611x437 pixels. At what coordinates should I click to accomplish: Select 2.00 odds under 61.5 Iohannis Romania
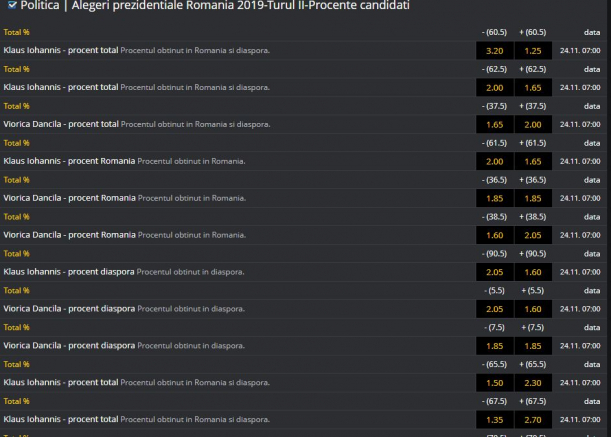(x=494, y=161)
